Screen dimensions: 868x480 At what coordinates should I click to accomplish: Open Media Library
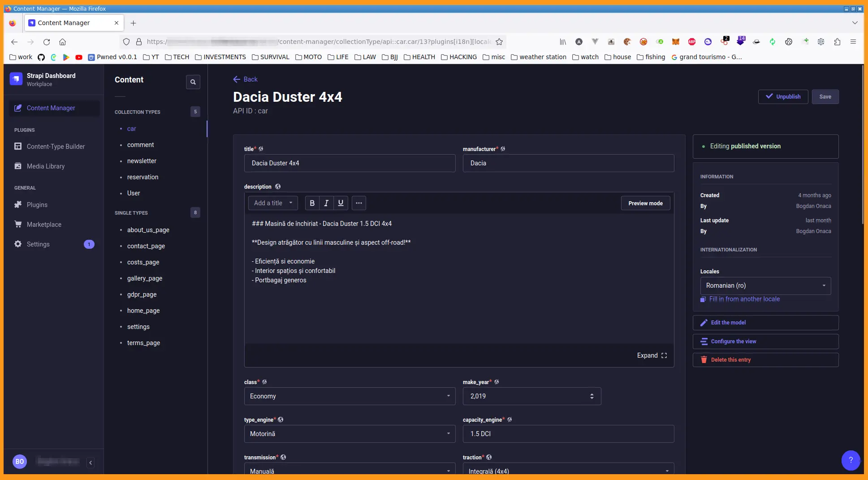(x=54, y=166)
